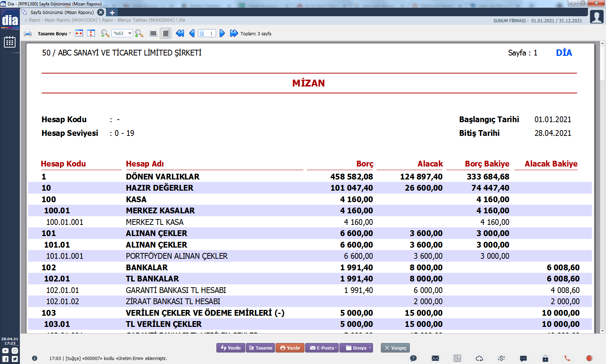Screen dimensions: 606x364
Task: Select row DÖNEN VARLIKLAR
Action: [x=310, y=177]
